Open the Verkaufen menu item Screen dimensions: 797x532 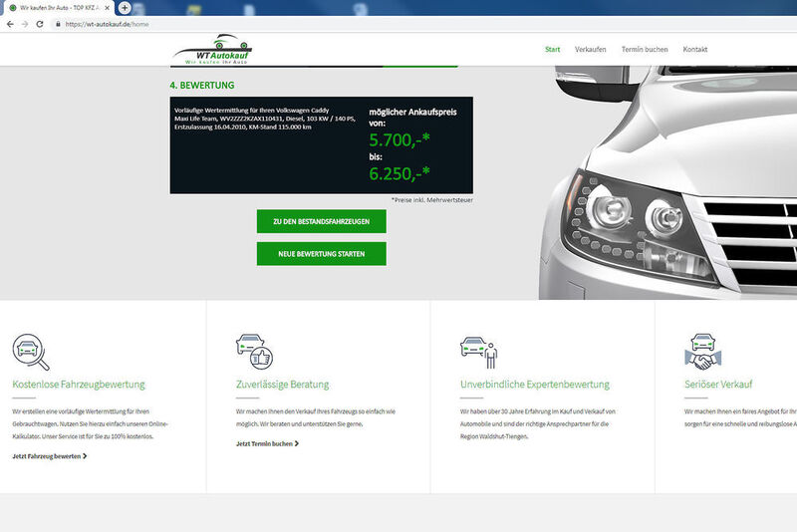(x=590, y=49)
